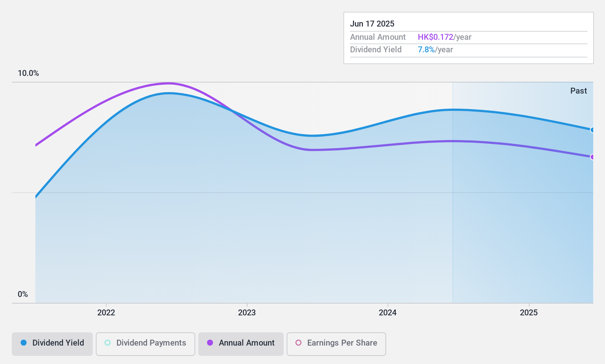Toggle the Annual Amount series
This screenshot has width=605, height=364.
pyautogui.click(x=241, y=344)
